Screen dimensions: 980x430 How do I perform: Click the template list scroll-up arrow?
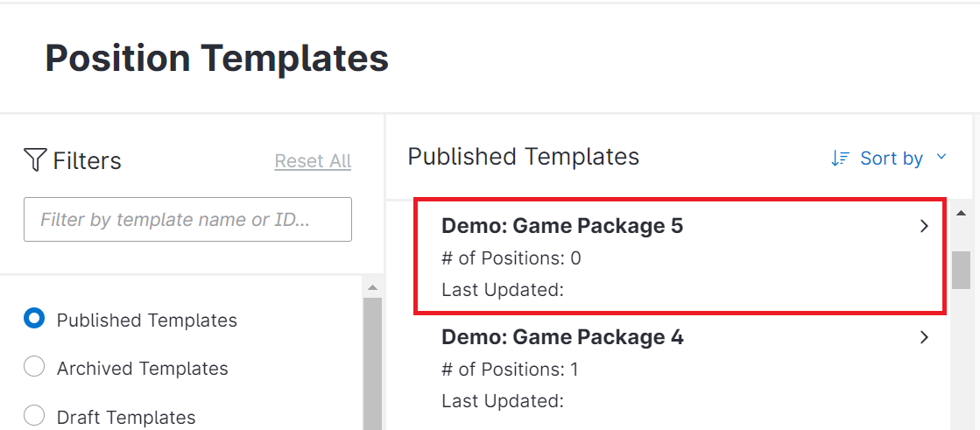[x=961, y=213]
